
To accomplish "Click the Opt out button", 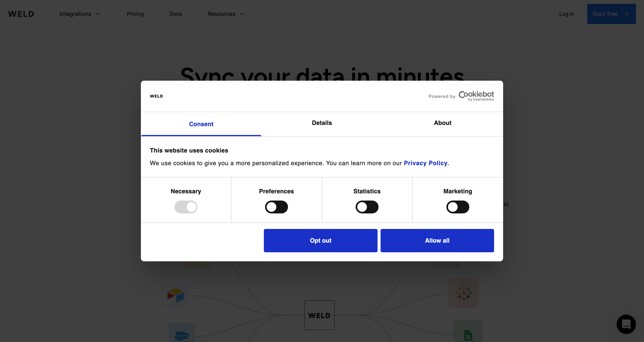I will 321,240.
